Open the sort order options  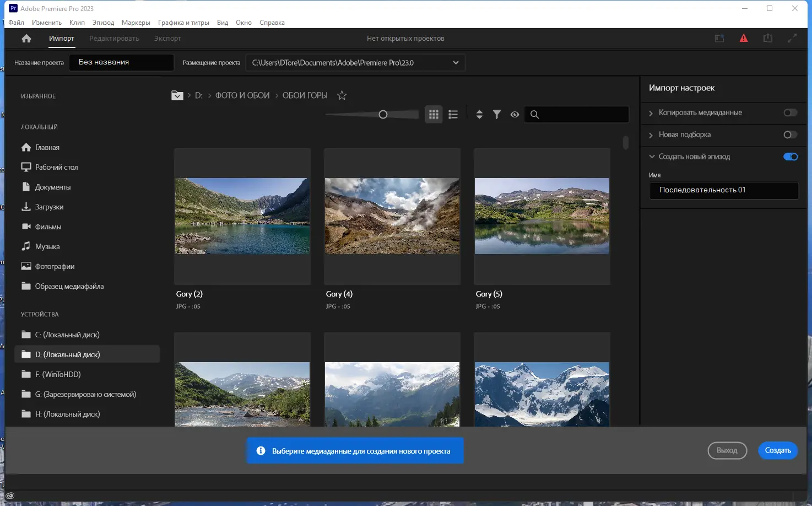[x=479, y=114]
